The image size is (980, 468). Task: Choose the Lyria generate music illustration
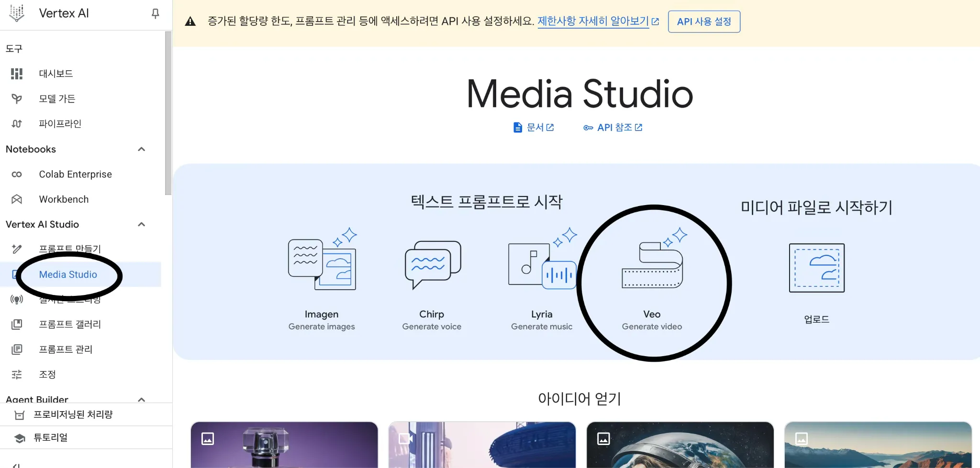coord(543,259)
